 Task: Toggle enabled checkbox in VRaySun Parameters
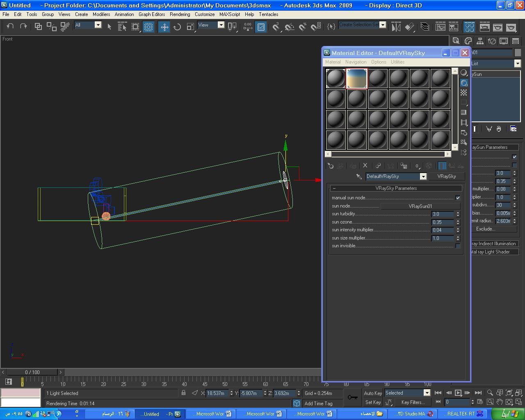(x=514, y=157)
